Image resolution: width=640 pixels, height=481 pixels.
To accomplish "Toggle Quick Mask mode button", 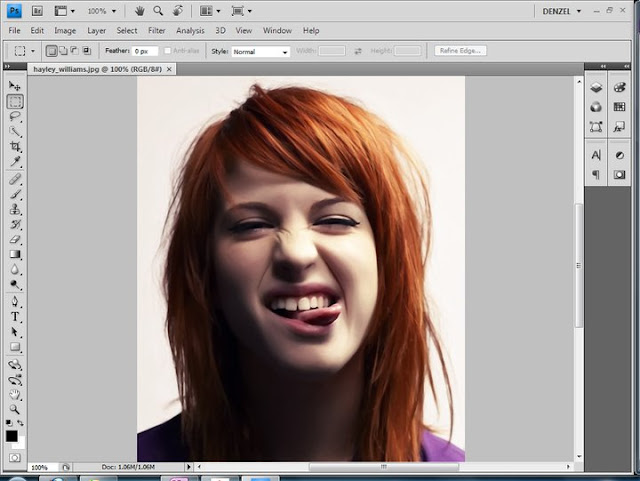I will pyautogui.click(x=15, y=458).
